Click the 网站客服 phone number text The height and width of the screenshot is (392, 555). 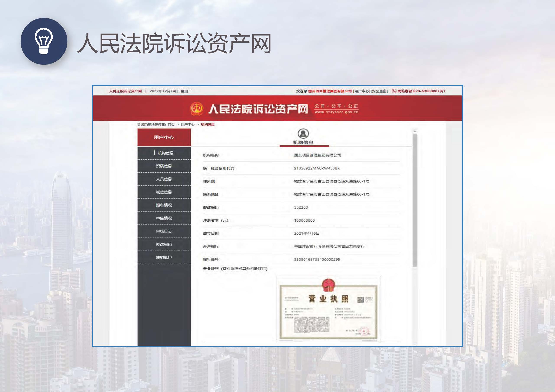(421, 91)
